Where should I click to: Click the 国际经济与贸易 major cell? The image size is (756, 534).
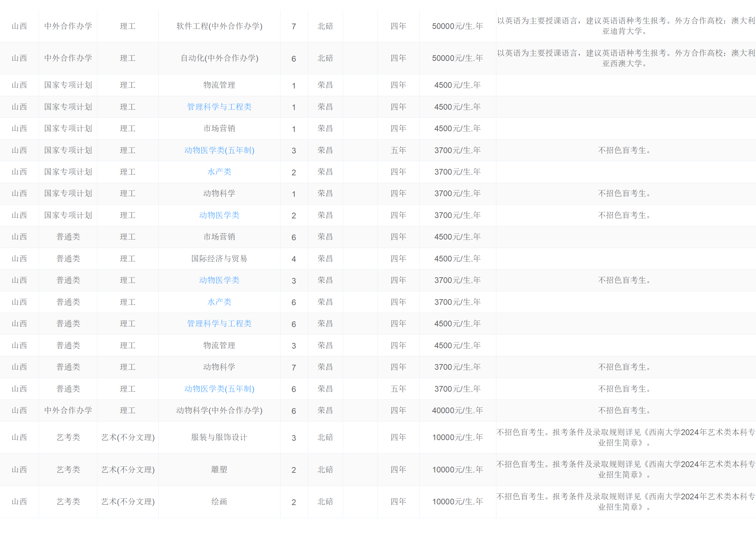point(219,259)
